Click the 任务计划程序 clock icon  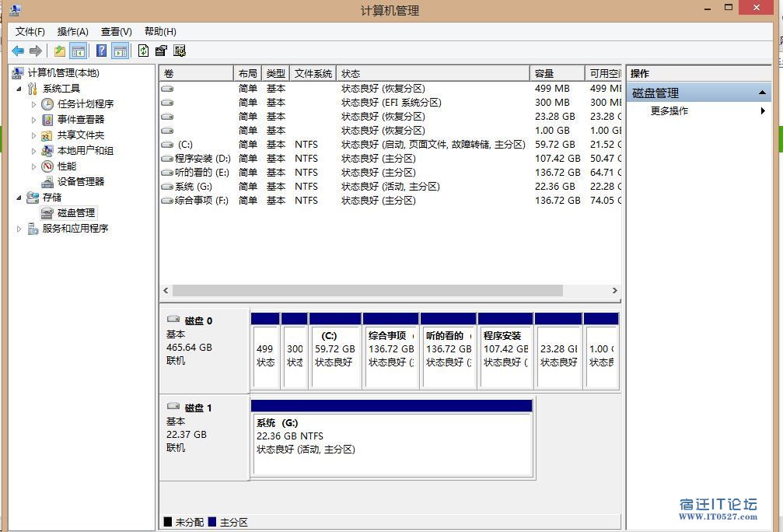(x=47, y=104)
